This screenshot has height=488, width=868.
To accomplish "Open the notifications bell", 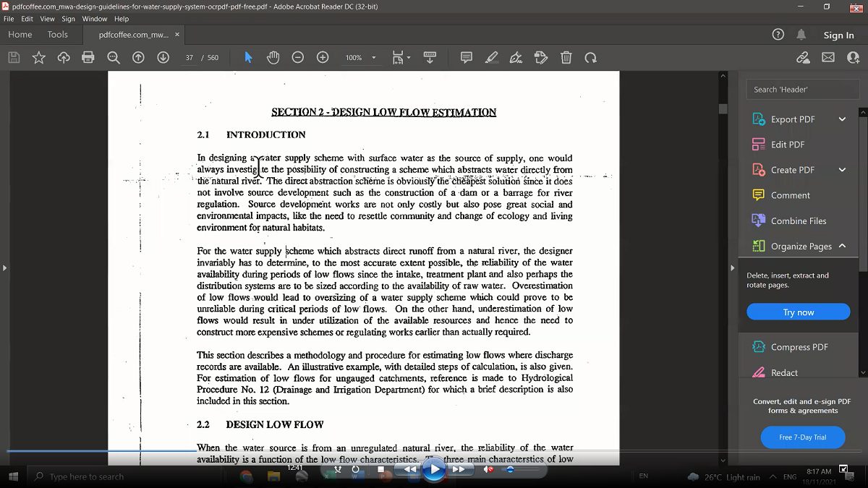I will (801, 35).
